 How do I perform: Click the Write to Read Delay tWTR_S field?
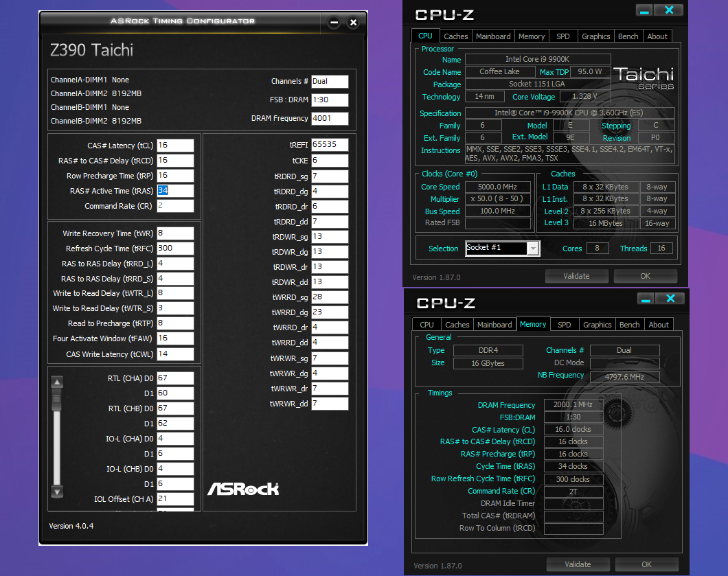tap(175, 308)
